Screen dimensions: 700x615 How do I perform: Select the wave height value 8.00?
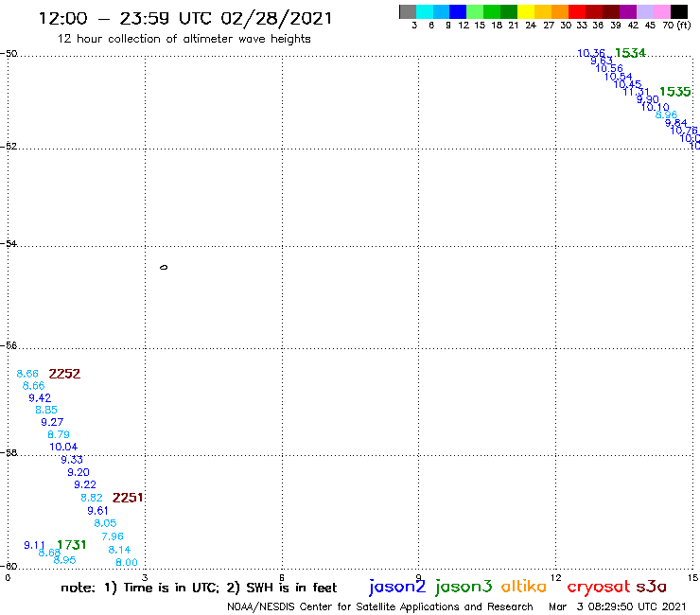[x=127, y=562]
